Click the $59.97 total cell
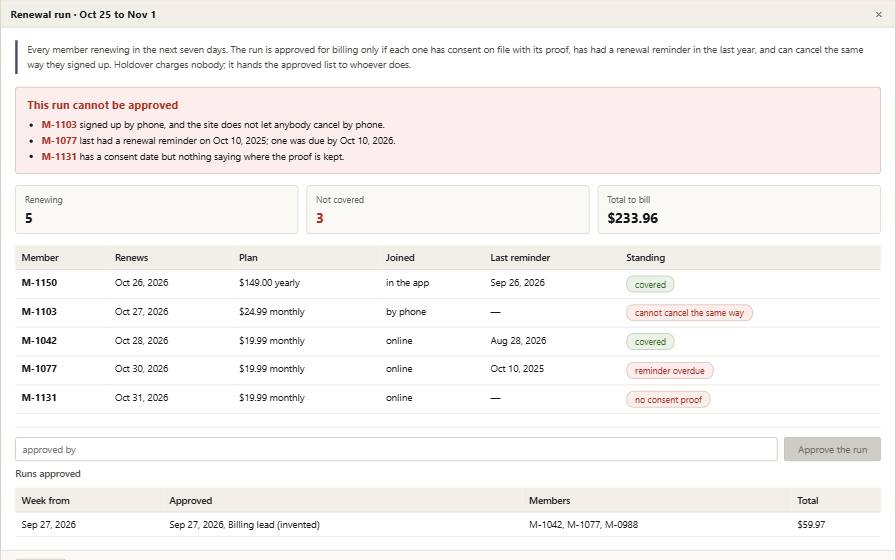Image resolution: width=896 pixels, height=560 pixels. click(811, 525)
